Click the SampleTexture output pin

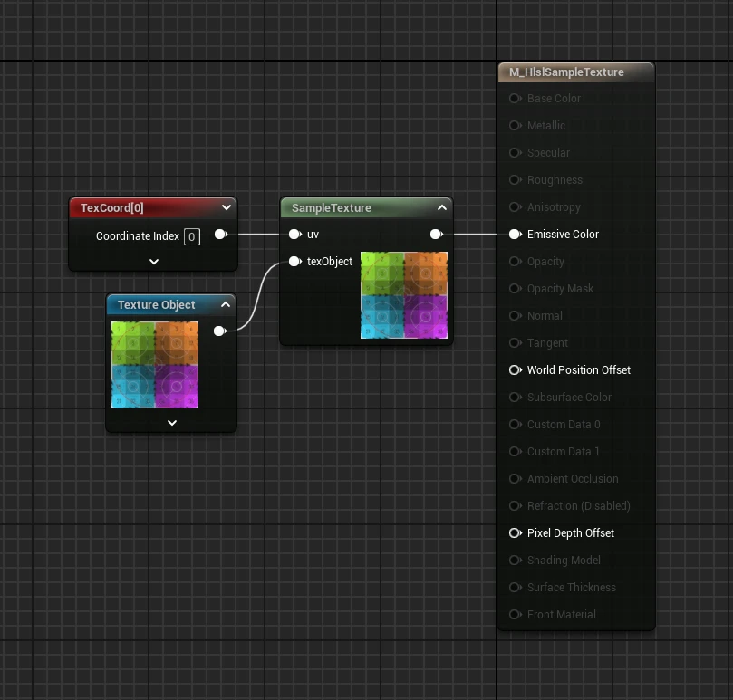(x=436, y=235)
